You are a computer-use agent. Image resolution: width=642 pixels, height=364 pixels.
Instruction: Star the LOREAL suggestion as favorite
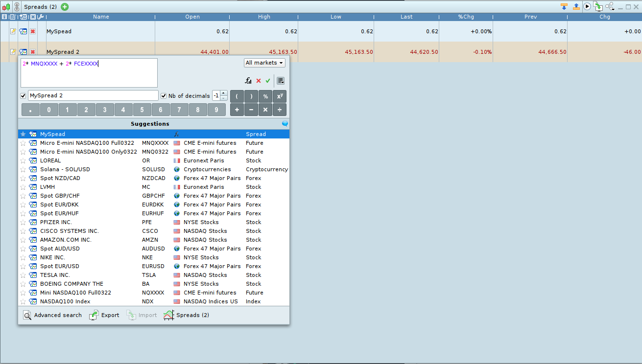23,160
